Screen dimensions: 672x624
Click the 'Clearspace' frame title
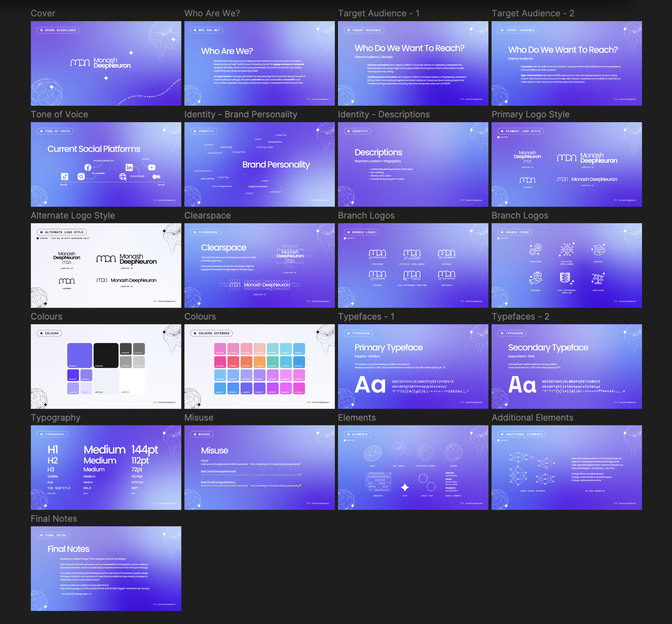pos(207,215)
